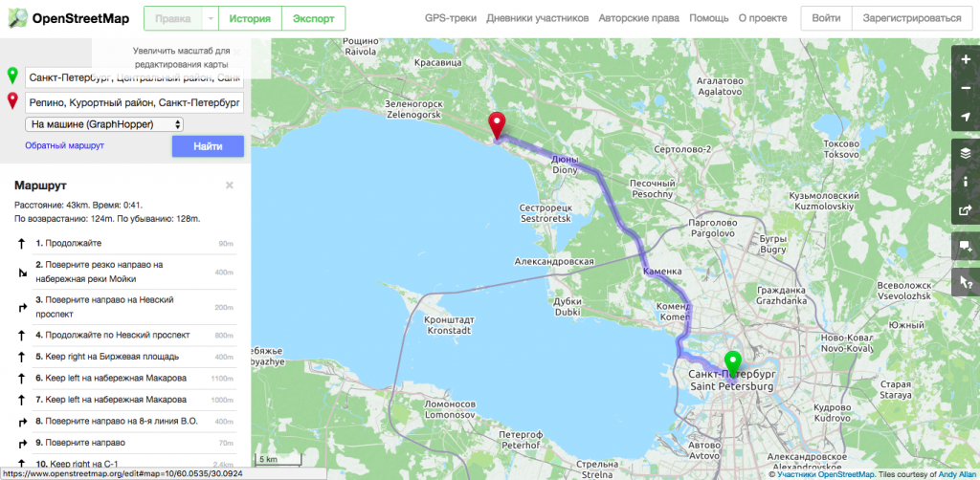Close the Маршрут directions panel
The height and width of the screenshot is (480, 980).
(x=230, y=185)
